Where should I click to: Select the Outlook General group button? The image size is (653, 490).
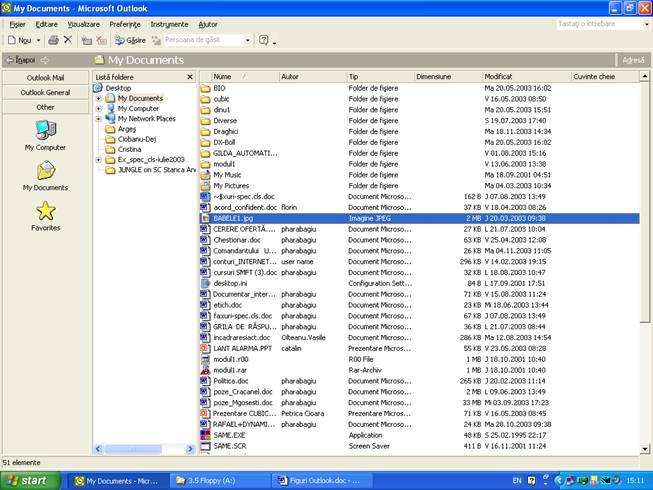point(45,92)
